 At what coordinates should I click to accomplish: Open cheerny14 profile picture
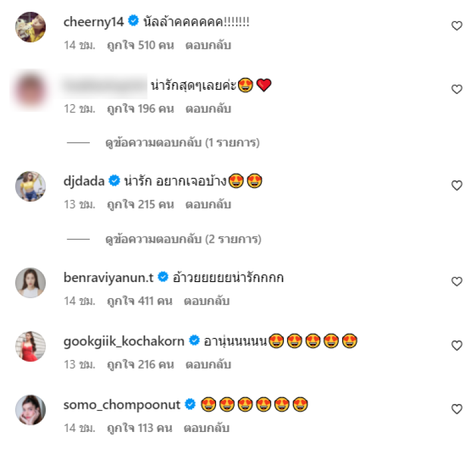pos(30,27)
